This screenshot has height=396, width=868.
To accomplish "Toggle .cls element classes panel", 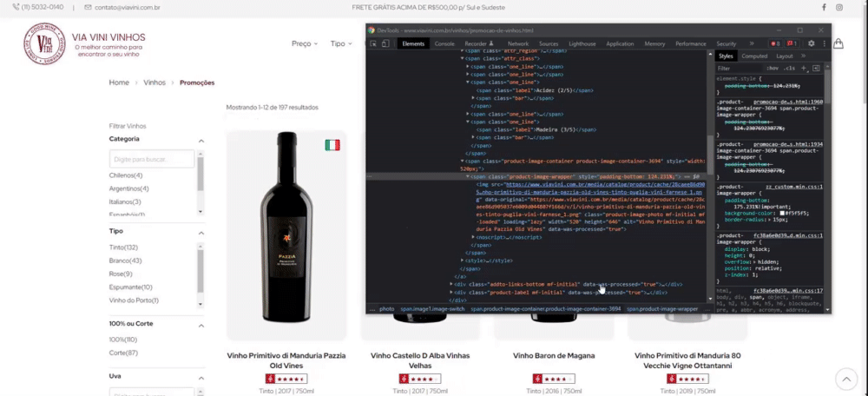I will [x=789, y=68].
